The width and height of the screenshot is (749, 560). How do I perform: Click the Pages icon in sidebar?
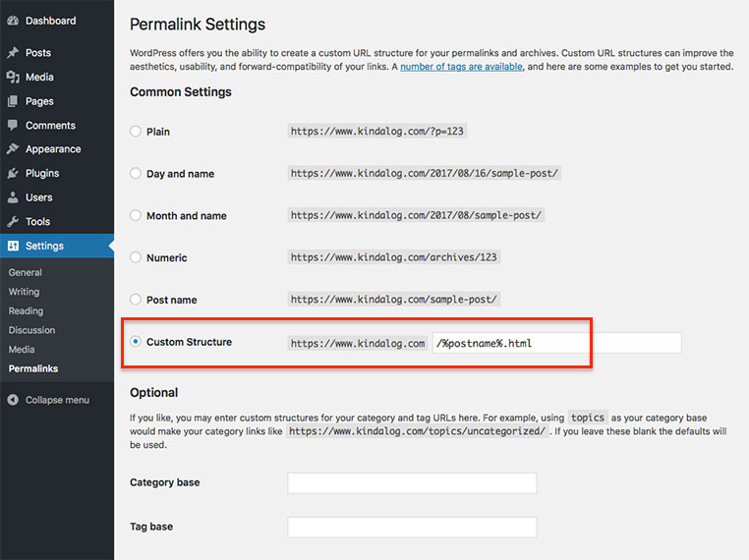click(13, 101)
